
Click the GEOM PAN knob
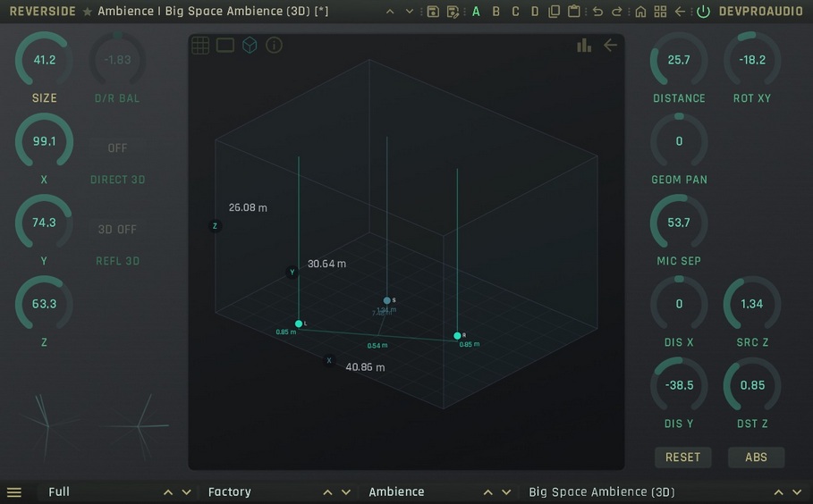coord(679,141)
